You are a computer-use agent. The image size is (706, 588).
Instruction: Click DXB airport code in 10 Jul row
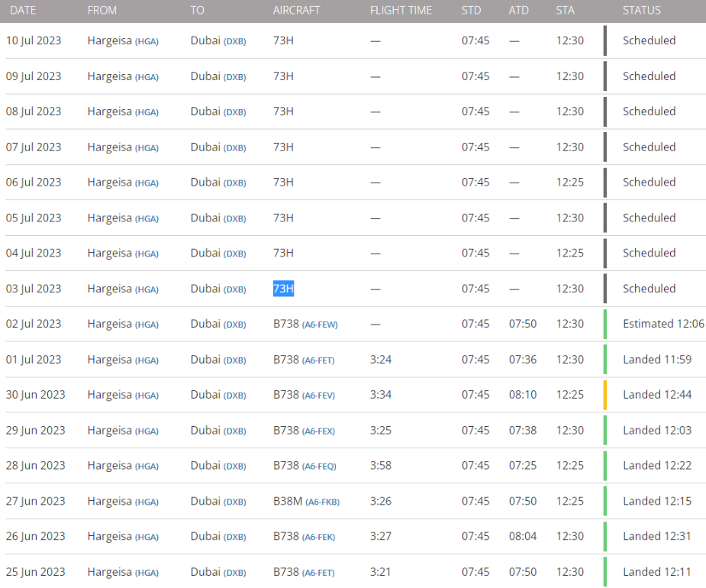(x=234, y=41)
